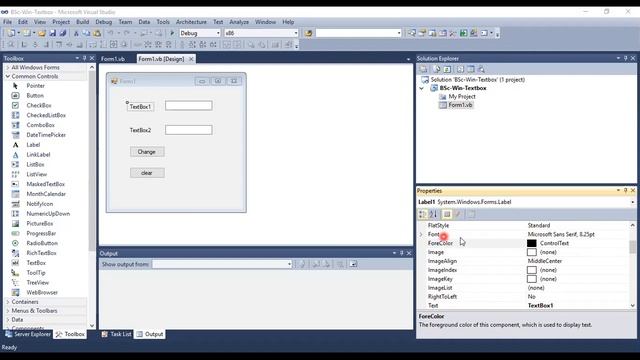Click the Undo arrow icon

(111, 33)
